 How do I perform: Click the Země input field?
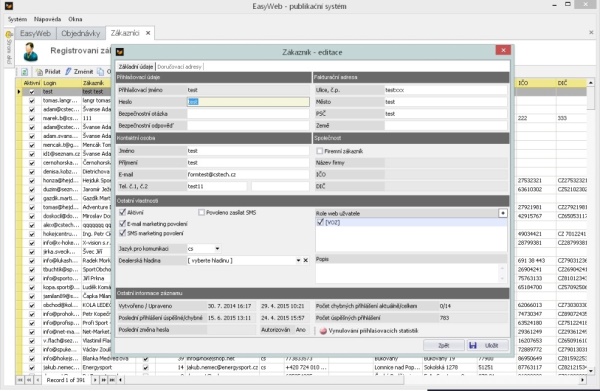coord(446,125)
